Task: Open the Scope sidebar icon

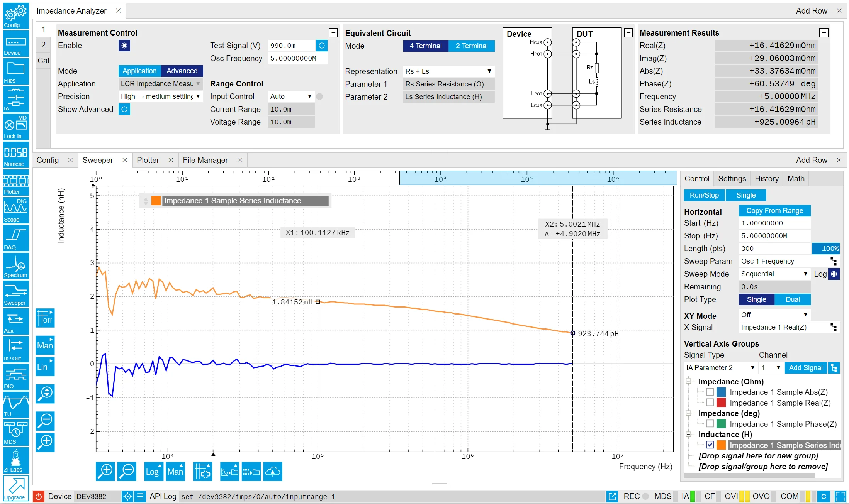Action: pyautogui.click(x=16, y=210)
